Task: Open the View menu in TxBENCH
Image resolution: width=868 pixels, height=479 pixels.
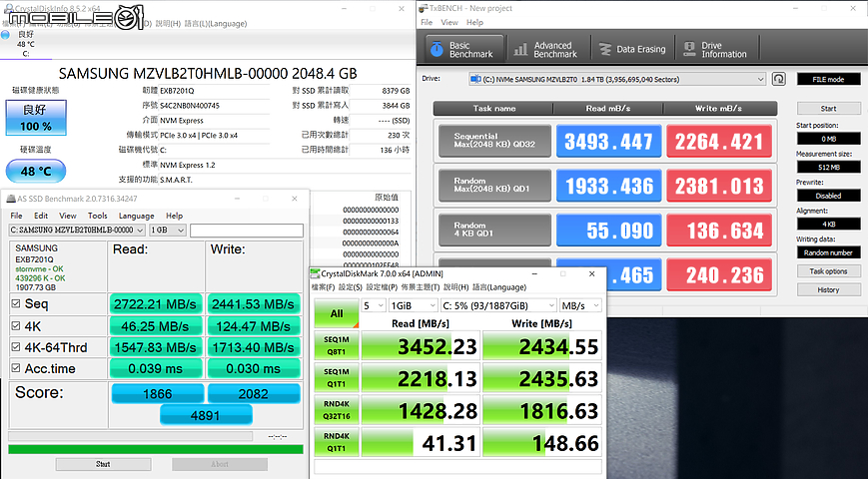Action: (x=449, y=23)
